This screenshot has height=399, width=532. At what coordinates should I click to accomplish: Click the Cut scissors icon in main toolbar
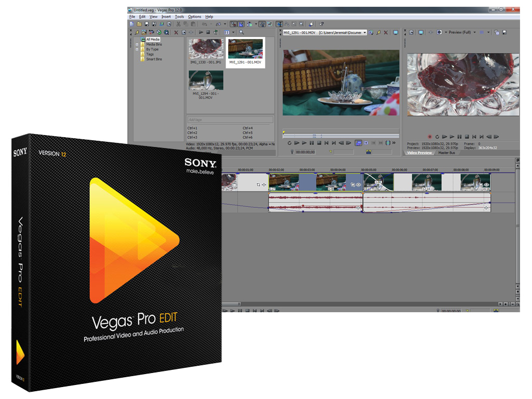178,24
